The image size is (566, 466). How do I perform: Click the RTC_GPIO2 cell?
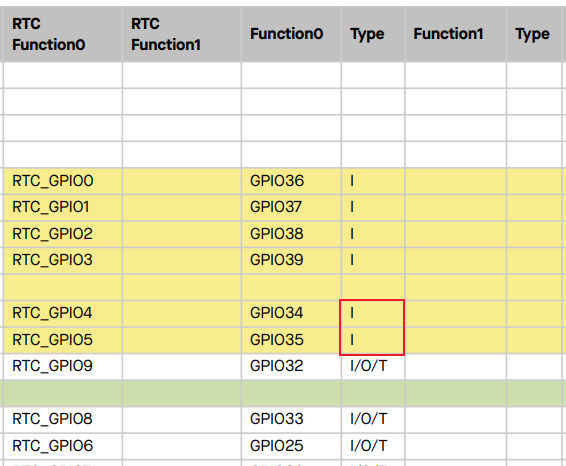63,234
